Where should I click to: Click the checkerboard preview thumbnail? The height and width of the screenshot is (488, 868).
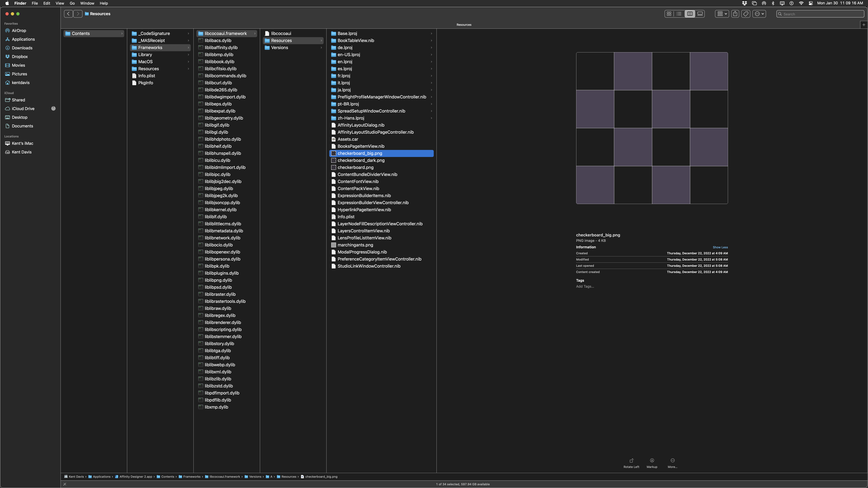click(652, 128)
